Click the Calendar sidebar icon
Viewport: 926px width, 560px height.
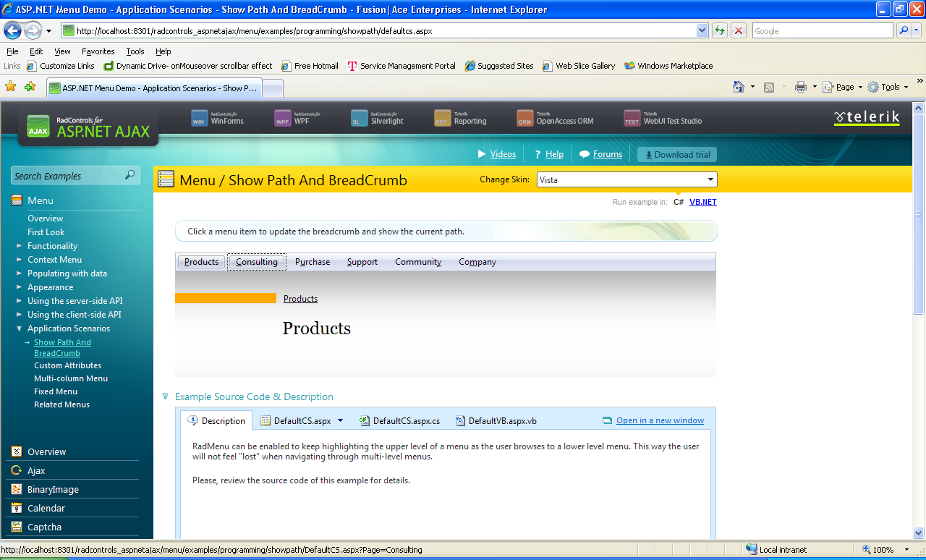point(17,508)
